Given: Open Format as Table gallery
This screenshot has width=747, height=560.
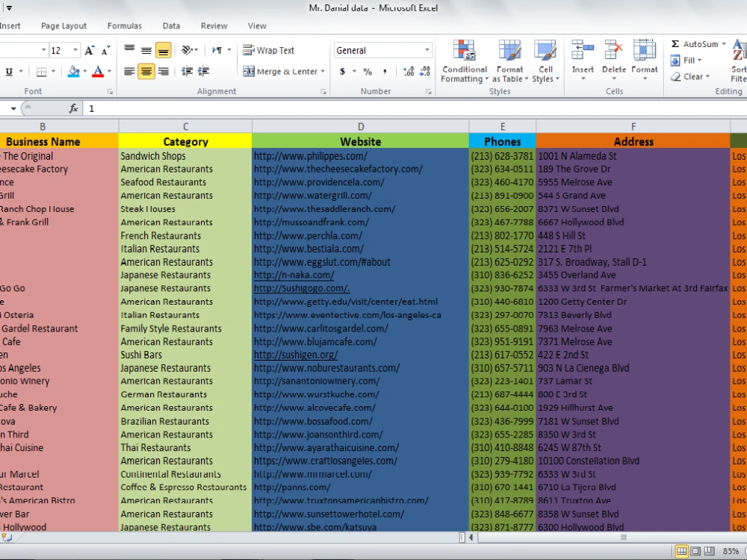Looking at the screenshot, I should click(509, 61).
